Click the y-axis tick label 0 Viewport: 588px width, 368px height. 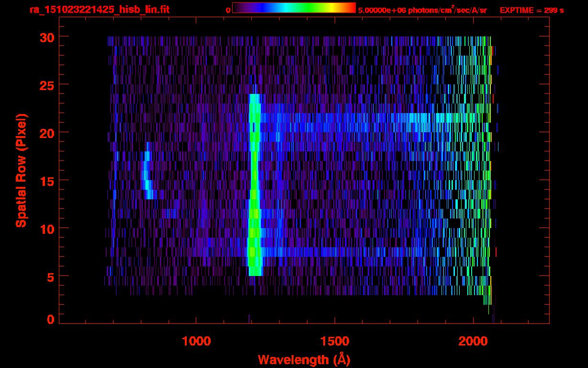pos(50,319)
